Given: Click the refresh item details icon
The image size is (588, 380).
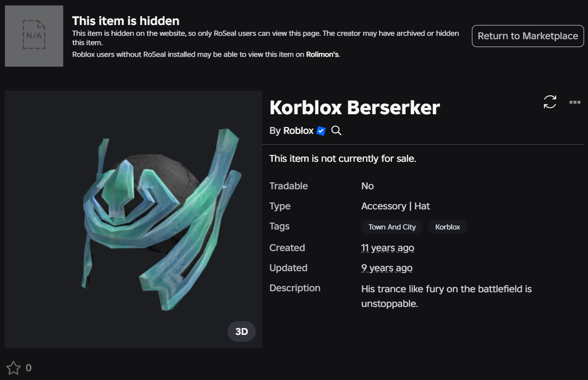Looking at the screenshot, I should 550,102.
